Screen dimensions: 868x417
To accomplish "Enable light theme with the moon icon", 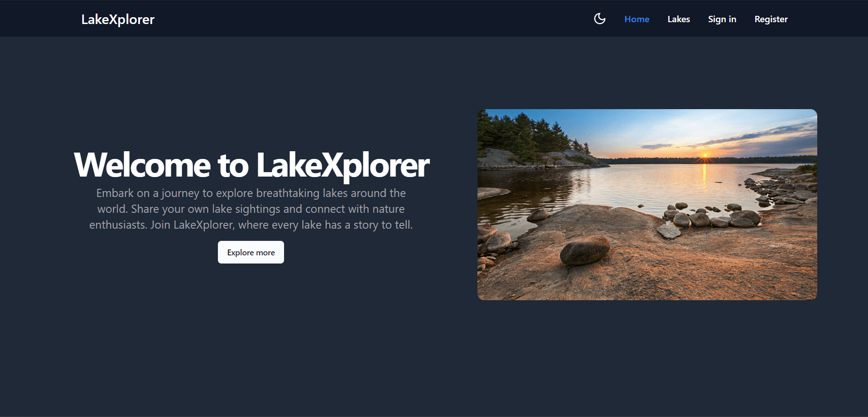I will (x=599, y=19).
